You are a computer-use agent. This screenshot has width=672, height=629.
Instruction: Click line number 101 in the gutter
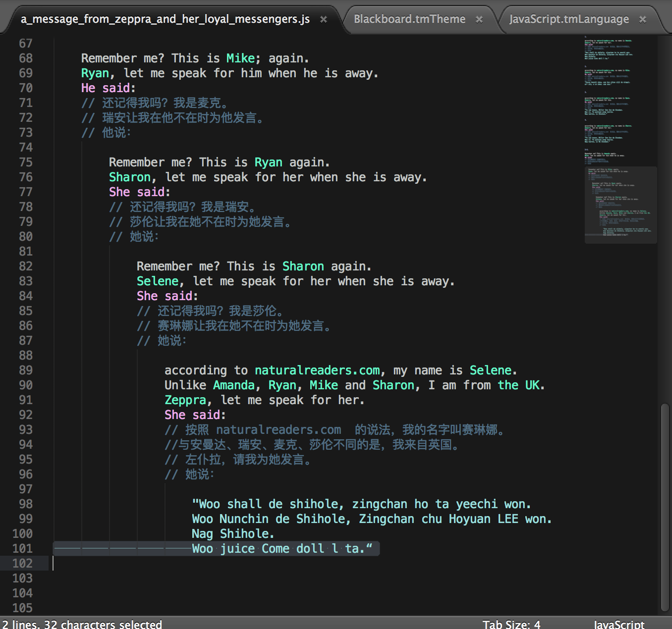tap(22, 549)
